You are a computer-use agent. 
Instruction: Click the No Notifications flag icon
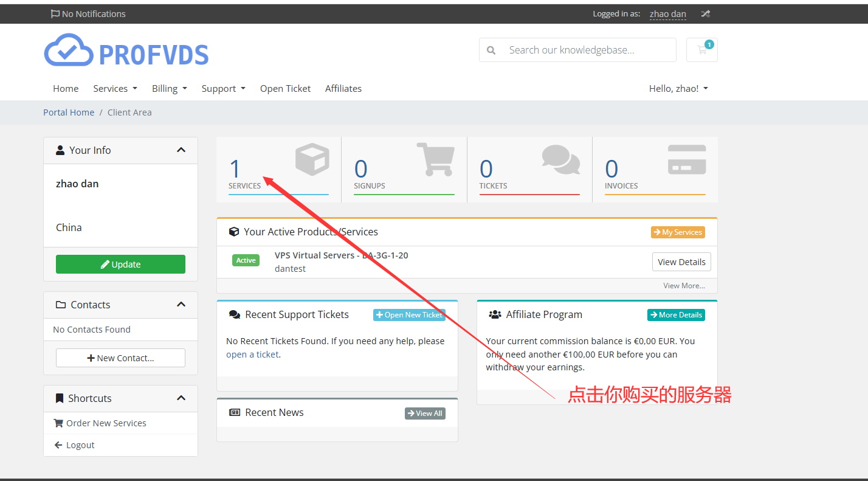tap(55, 13)
